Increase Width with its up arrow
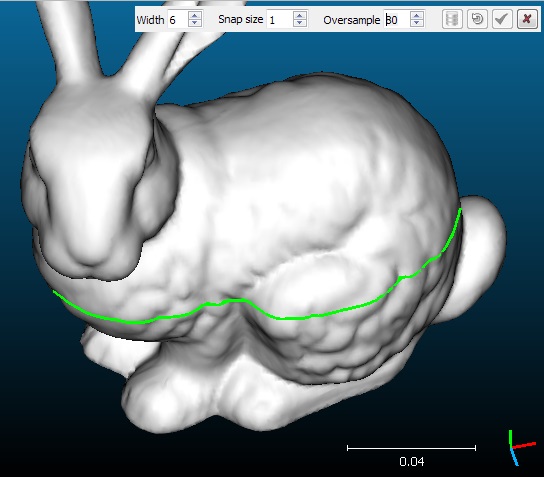544x477 pixels. [x=195, y=15]
